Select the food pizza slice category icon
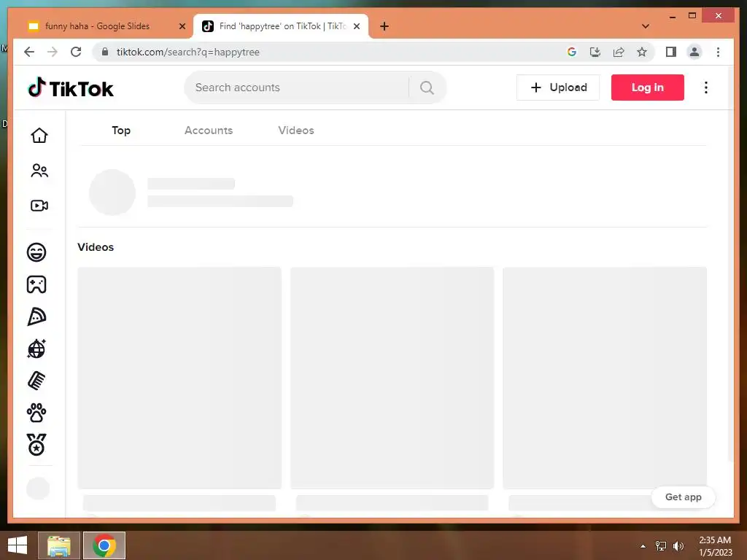Viewport: 747px width, 560px height. tap(36, 316)
